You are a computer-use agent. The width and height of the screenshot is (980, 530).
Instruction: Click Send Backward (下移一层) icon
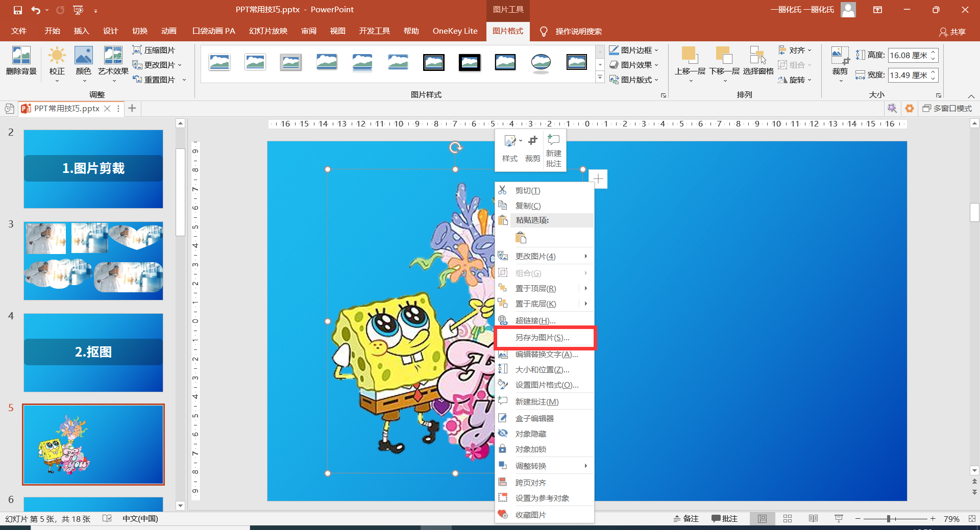[x=724, y=56]
